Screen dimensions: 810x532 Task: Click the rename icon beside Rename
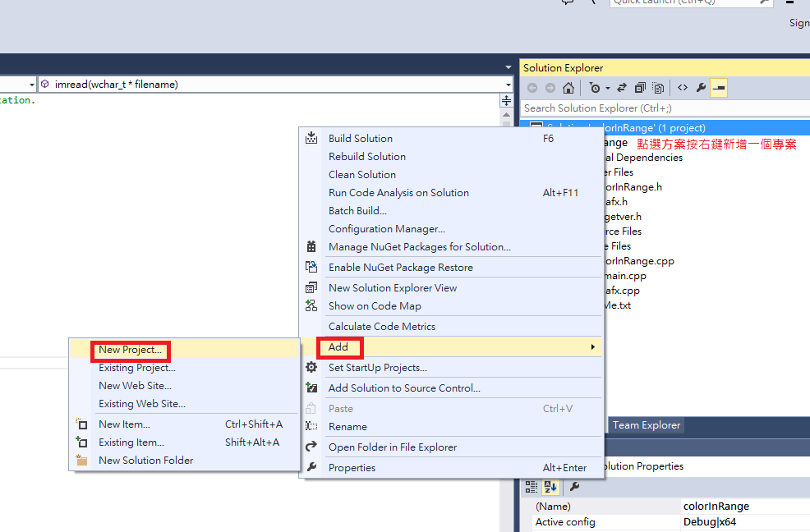click(311, 426)
